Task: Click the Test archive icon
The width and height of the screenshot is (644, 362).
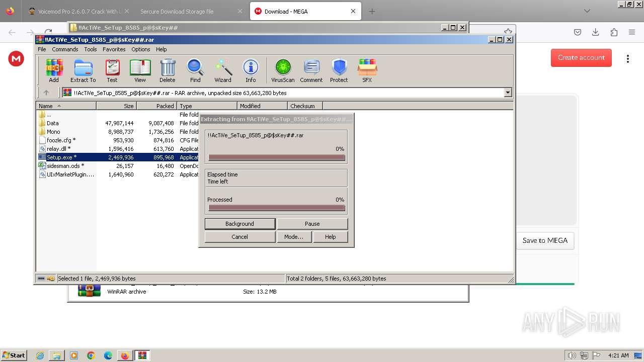Action: click(x=112, y=70)
